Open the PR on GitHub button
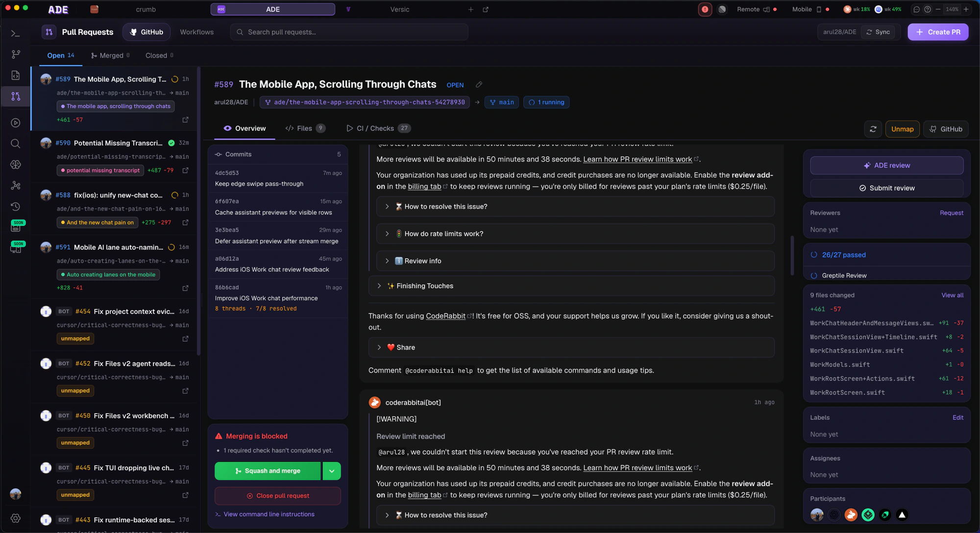 946,129
